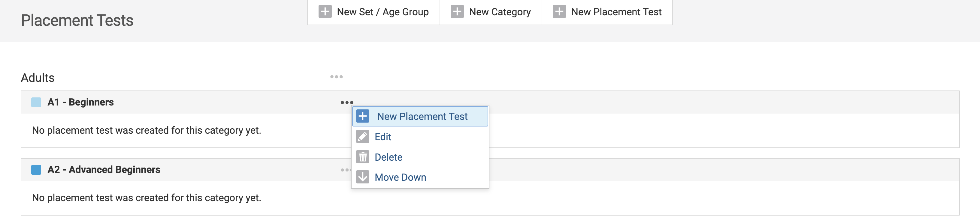The image size is (980, 223).
Task: Click the trash can icon next to Delete
Action: 363,157
